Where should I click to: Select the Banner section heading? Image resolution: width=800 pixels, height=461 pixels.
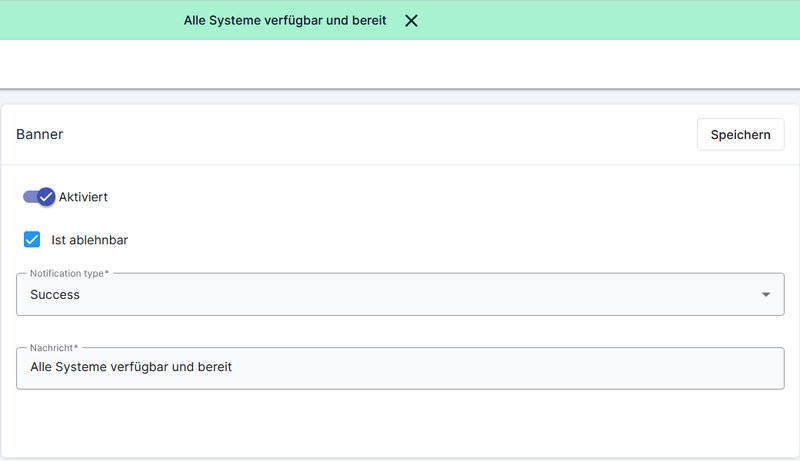pyautogui.click(x=40, y=134)
